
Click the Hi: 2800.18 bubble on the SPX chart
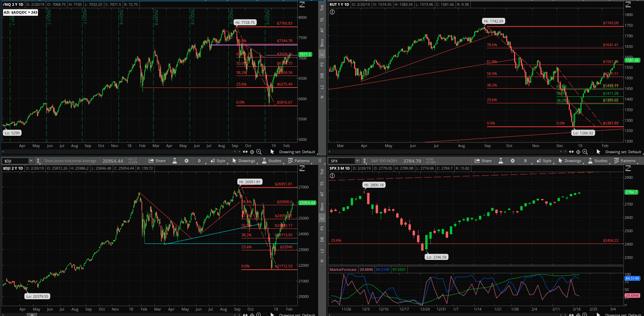click(x=374, y=185)
